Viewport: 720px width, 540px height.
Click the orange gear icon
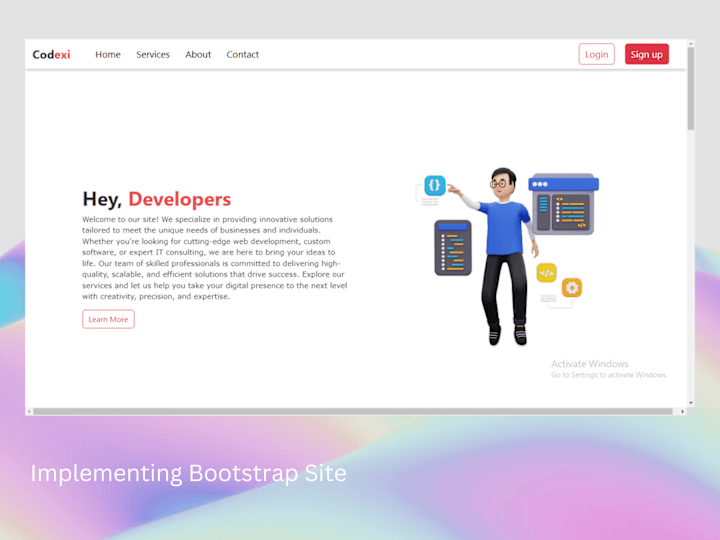(x=572, y=288)
